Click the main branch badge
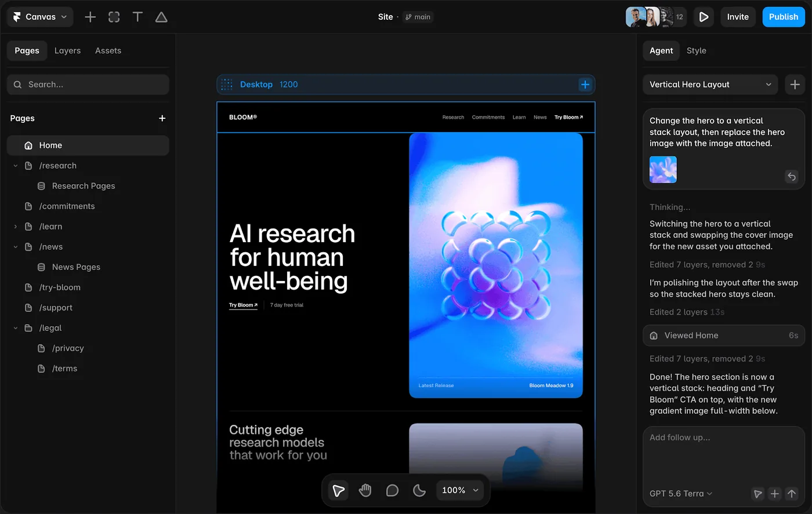The height and width of the screenshot is (514, 812). (418, 17)
